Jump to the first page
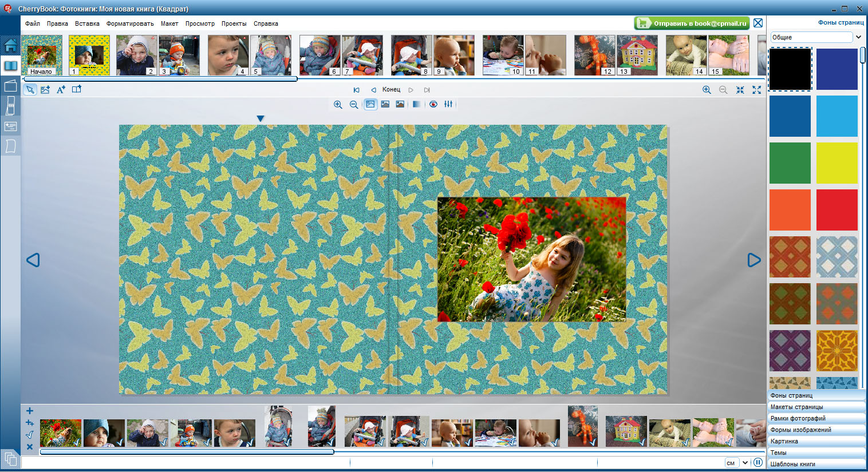This screenshot has width=868, height=472. tap(356, 90)
